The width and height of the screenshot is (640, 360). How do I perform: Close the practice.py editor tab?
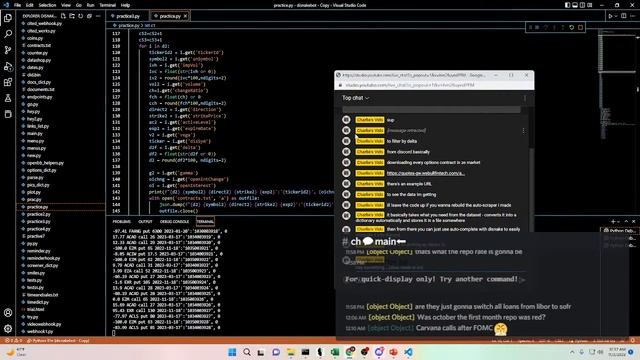coord(185,16)
